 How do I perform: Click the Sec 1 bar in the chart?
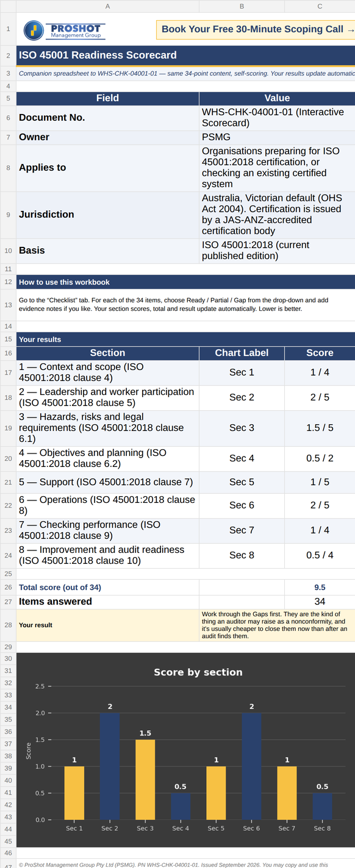[74, 793]
